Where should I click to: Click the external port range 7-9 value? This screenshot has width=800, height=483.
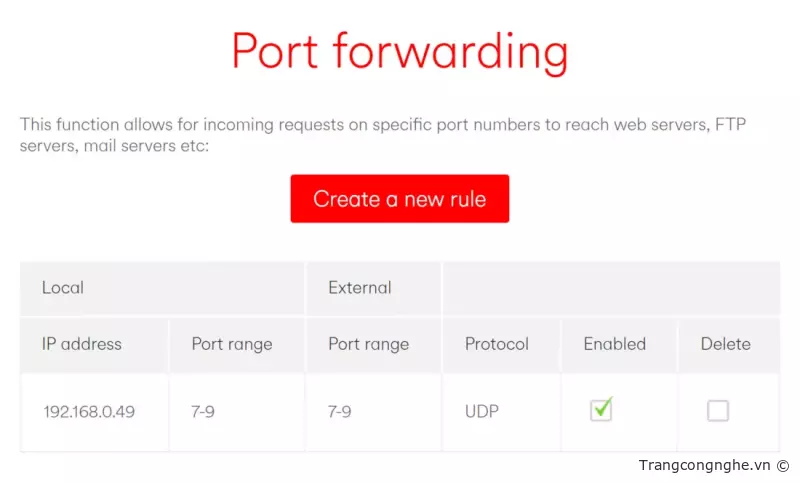[x=340, y=411]
